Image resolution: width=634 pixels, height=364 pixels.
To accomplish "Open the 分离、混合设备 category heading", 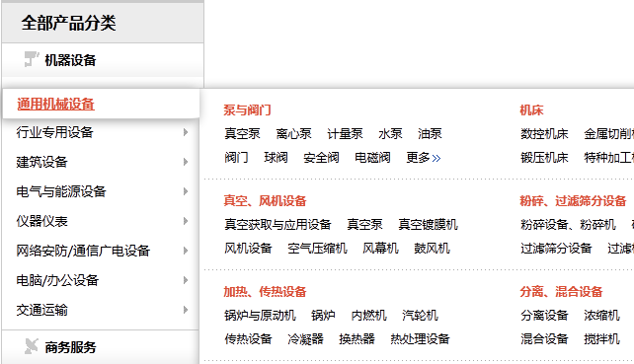I will (561, 291).
